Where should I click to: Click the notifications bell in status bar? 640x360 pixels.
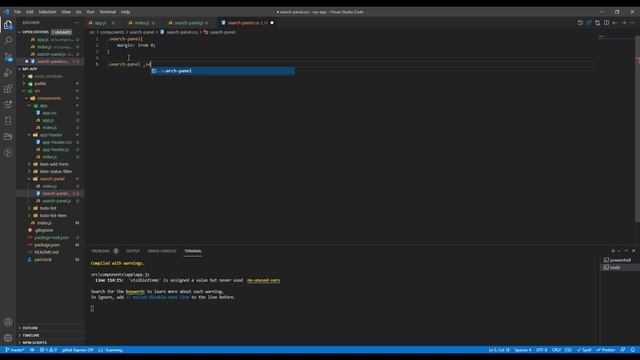tap(633, 350)
